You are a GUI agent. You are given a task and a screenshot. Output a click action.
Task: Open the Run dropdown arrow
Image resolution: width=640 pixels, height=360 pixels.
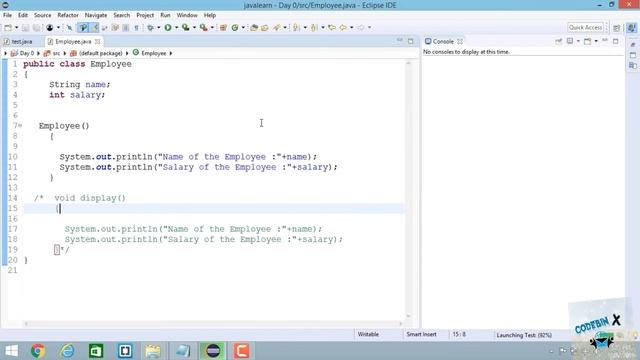176,27
